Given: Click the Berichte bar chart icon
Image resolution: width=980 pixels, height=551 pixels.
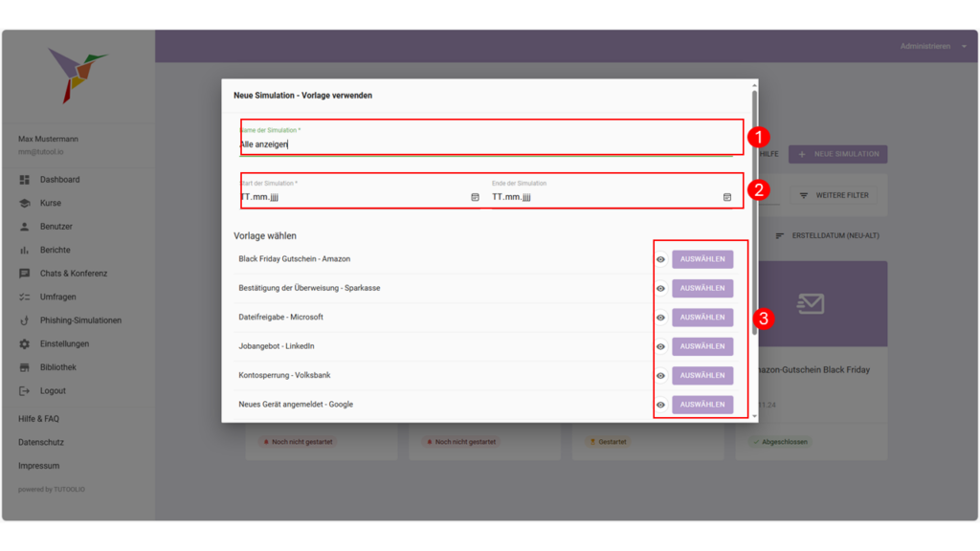Looking at the screenshot, I should click(24, 250).
